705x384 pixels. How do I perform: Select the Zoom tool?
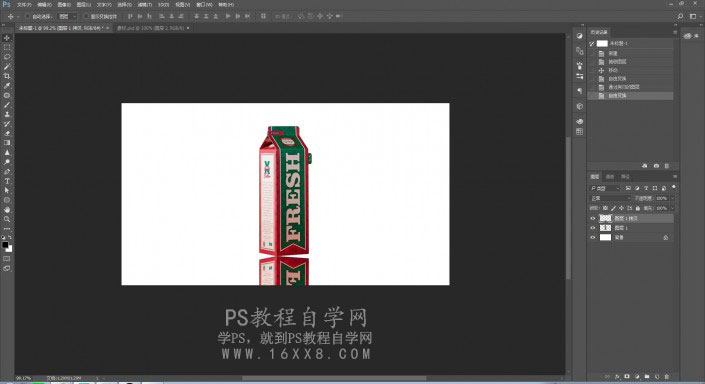point(7,219)
